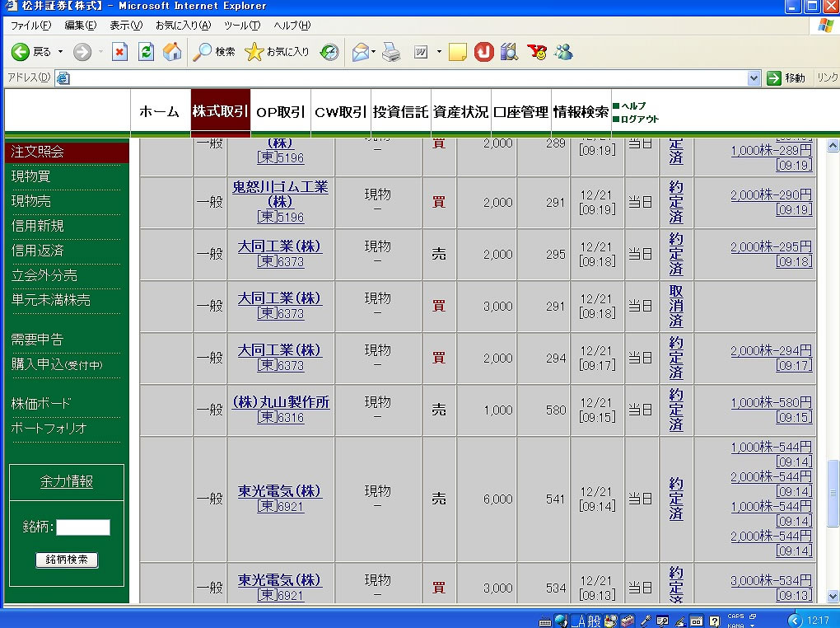Open the お気に入り(A) menu
Viewport: 840px width, 628px height.
tap(183, 26)
